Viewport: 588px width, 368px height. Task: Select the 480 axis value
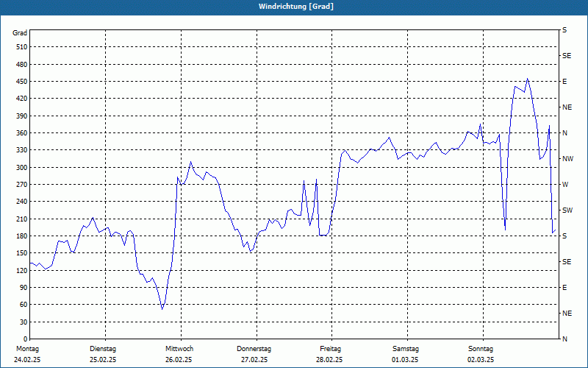(x=22, y=64)
